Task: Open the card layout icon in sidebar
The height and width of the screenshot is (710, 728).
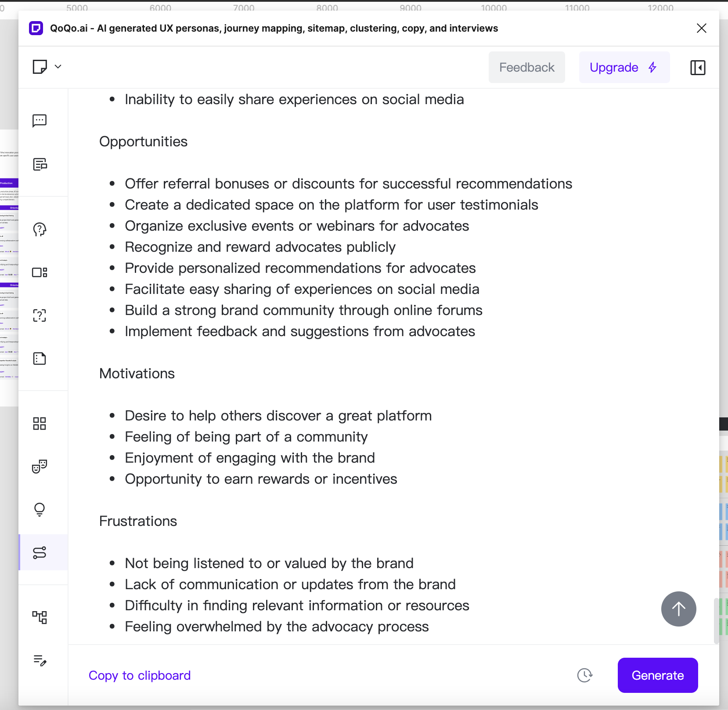Action: click(x=40, y=272)
